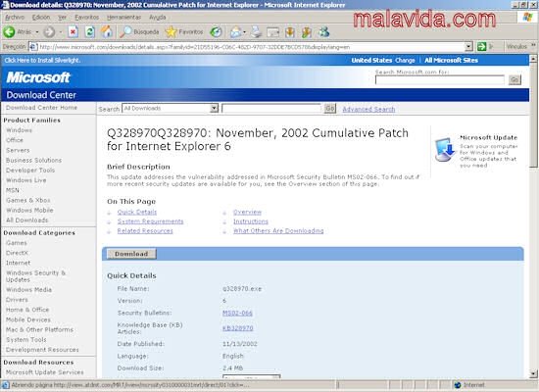Click the Download button
The image size is (539, 392).
(131, 254)
